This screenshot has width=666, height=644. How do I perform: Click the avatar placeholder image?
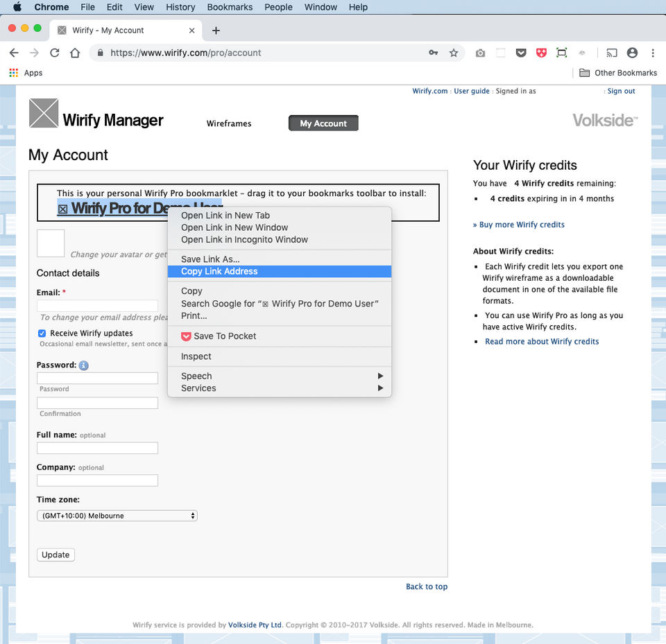pos(51,243)
